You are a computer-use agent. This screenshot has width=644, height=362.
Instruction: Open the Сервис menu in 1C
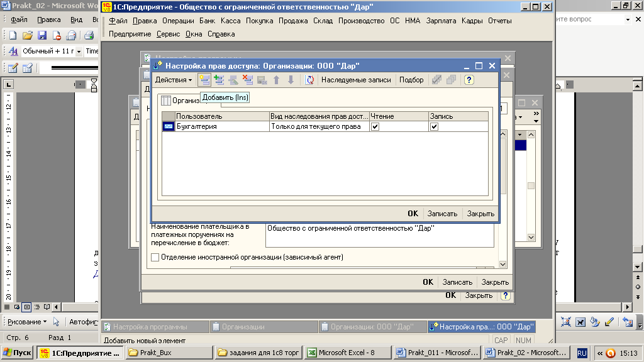pos(168,34)
